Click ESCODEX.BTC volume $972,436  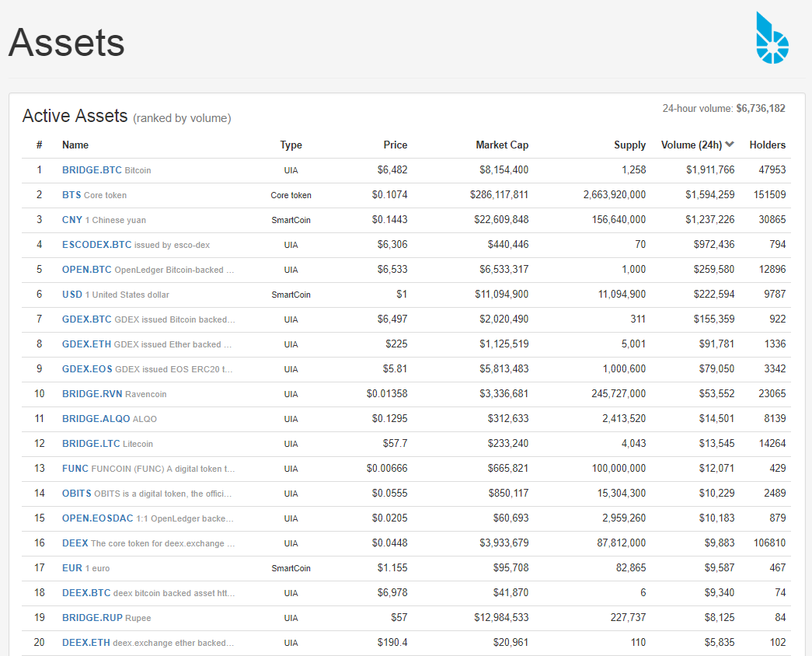point(714,245)
